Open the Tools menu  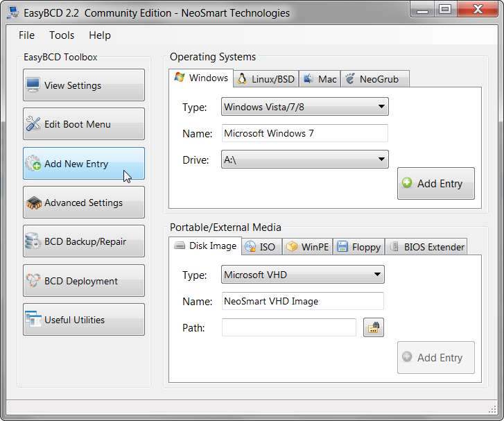click(62, 35)
